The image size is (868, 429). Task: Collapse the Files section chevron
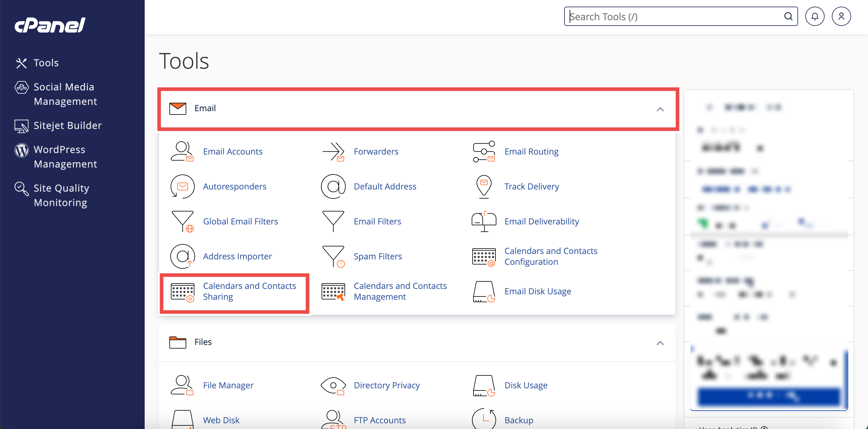[660, 343]
